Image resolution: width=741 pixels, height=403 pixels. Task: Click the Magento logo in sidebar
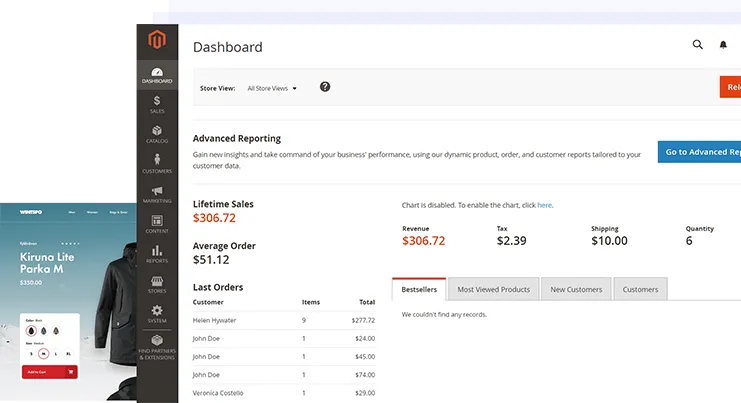pyautogui.click(x=156, y=42)
